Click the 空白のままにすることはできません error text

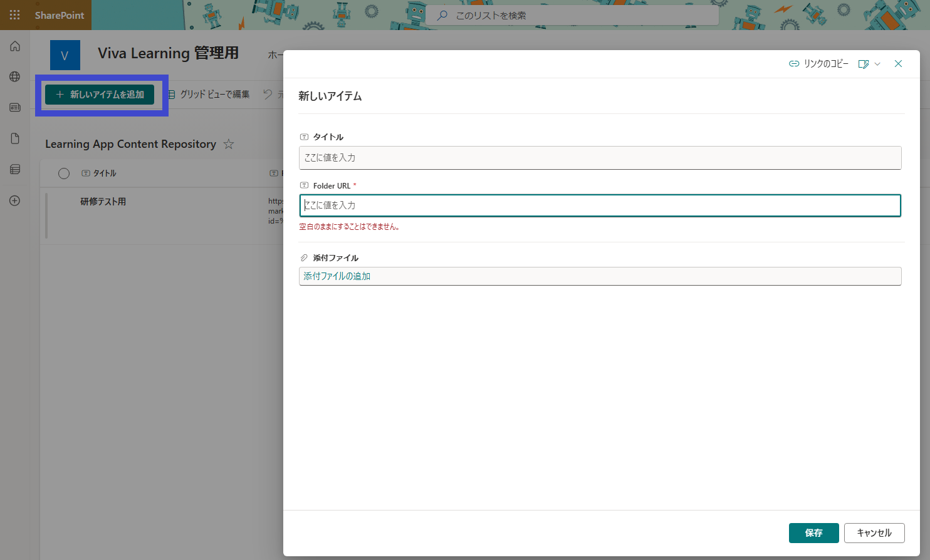coord(349,227)
